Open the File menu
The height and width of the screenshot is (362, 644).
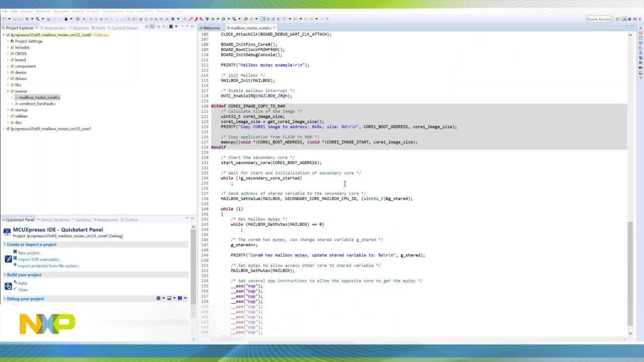[5, 11]
